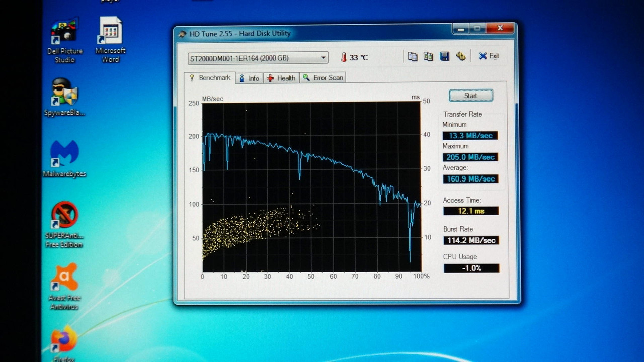
Task: Click the copy screenshot icon
Action: pyautogui.click(x=428, y=56)
